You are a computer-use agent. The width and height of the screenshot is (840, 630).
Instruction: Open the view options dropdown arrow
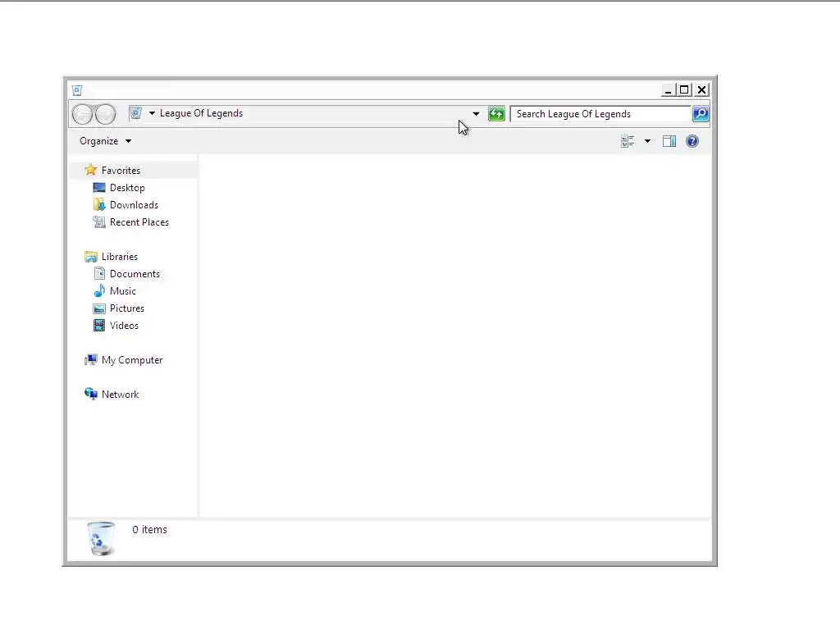(x=647, y=141)
